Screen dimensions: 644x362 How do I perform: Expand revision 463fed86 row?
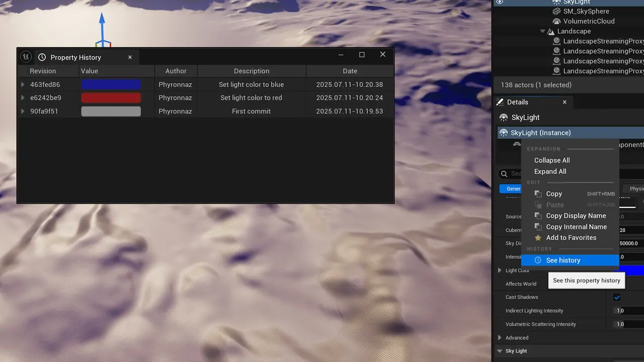pyautogui.click(x=23, y=84)
